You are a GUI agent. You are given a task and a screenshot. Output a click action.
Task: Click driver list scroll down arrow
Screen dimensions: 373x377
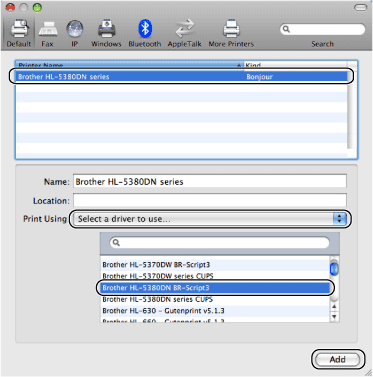(x=334, y=316)
